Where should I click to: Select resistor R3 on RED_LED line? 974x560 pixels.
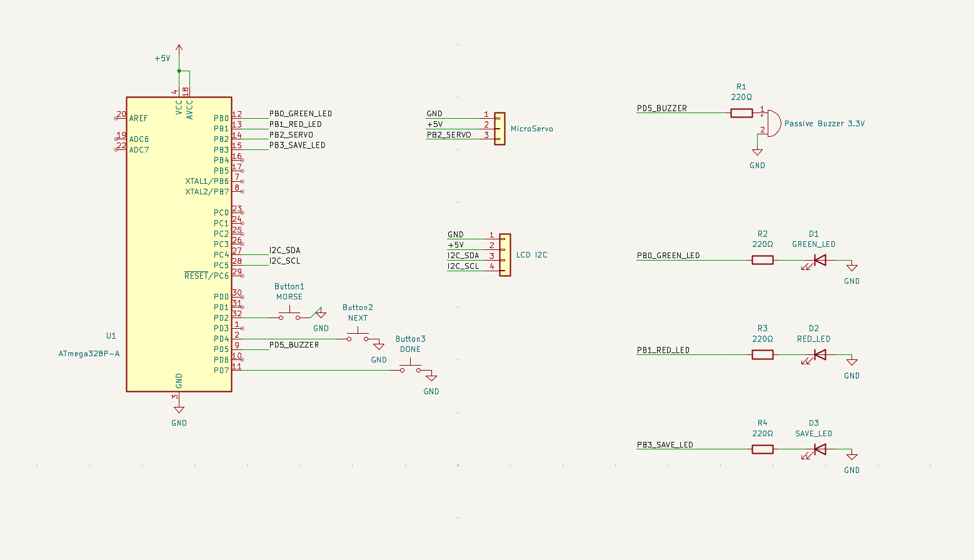point(762,354)
